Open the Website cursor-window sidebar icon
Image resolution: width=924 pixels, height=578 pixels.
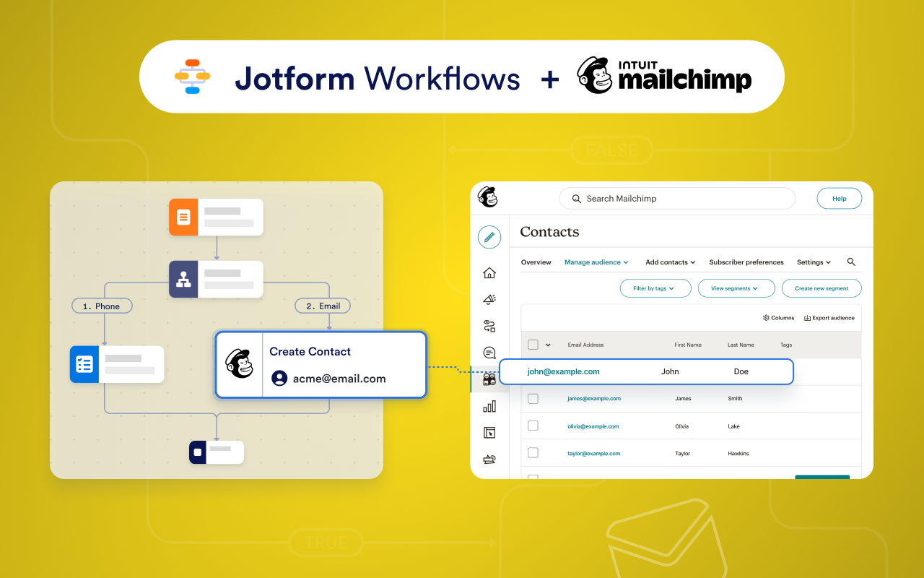click(x=489, y=433)
